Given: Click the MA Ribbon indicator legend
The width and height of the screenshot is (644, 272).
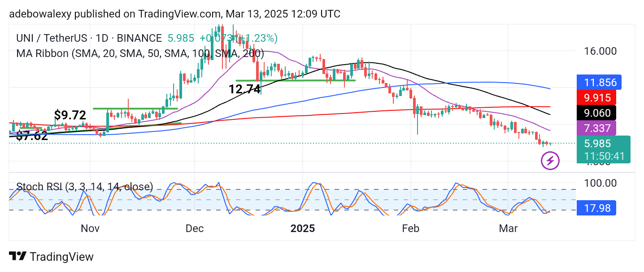Looking at the screenshot, I should tap(140, 53).
